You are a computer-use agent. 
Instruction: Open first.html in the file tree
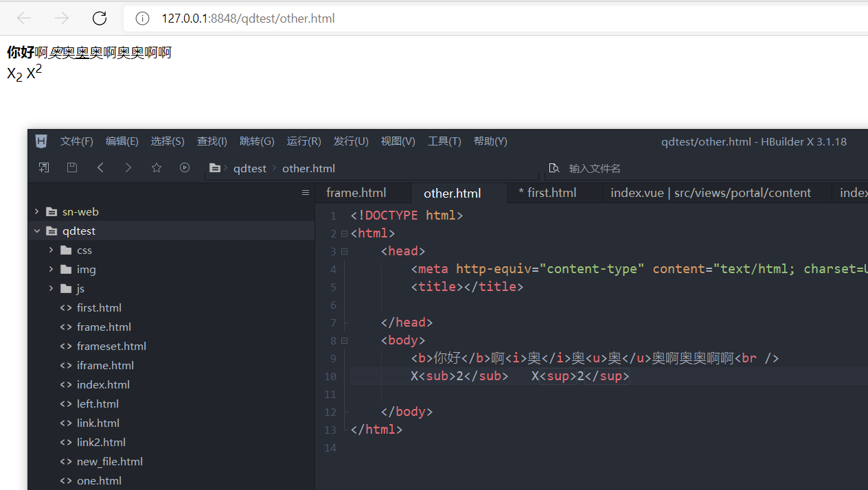pyautogui.click(x=99, y=307)
